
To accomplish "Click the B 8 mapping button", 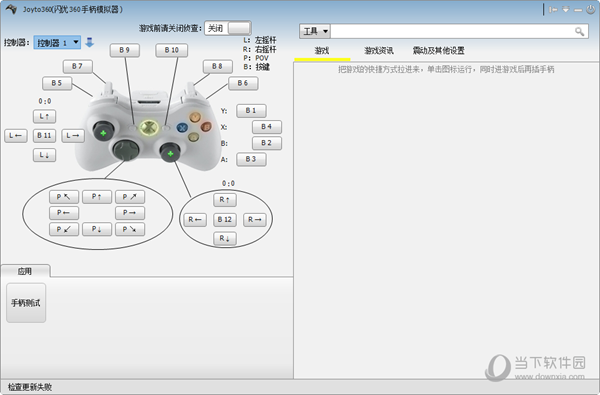I will [217, 66].
